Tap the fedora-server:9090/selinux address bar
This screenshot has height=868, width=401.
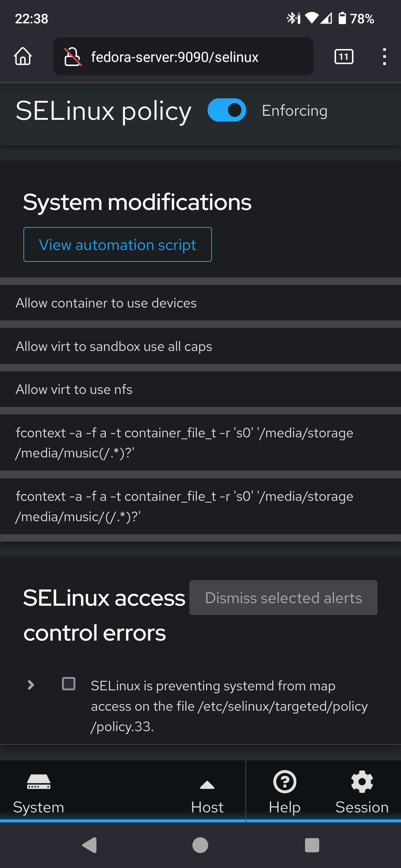[x=175, y=57]
